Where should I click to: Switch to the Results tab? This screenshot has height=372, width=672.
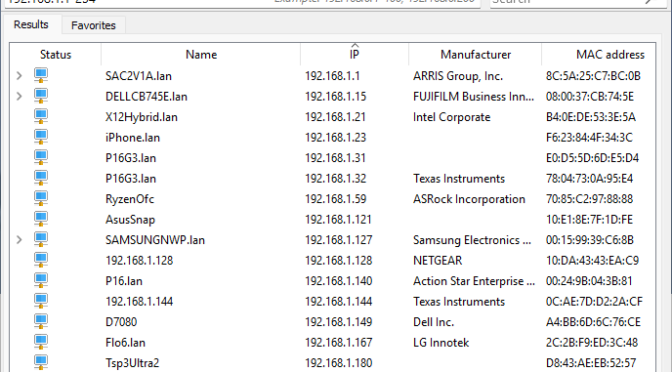[x=31, y=24]
